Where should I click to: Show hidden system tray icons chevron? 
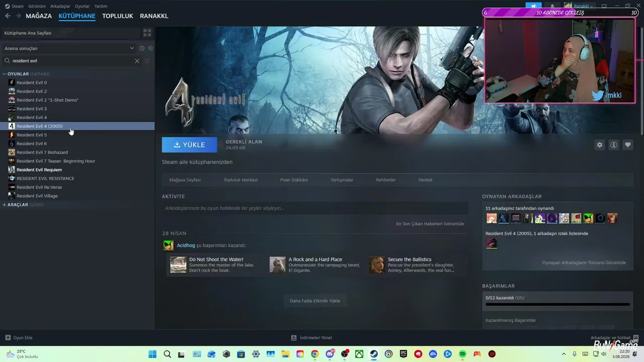tap(563, 354)
